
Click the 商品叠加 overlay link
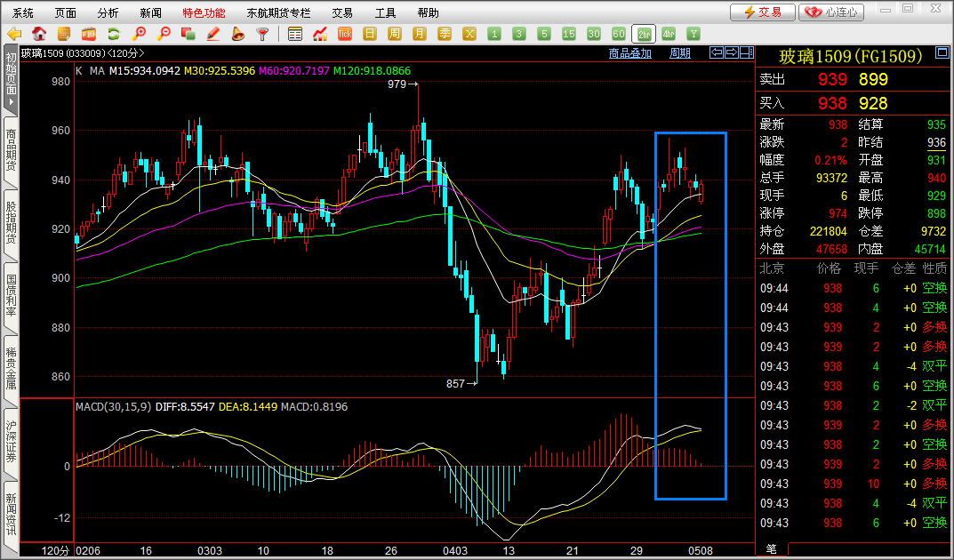(x=629, y=53)
